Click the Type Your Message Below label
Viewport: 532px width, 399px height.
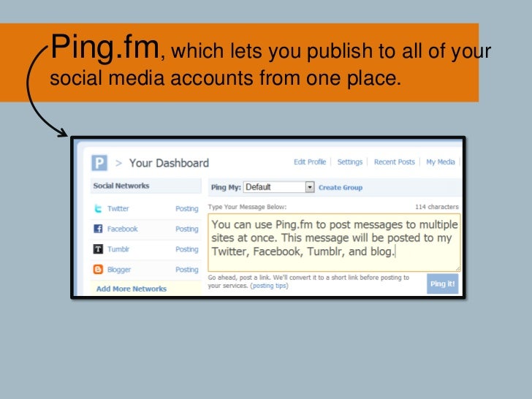coord(247,207)
